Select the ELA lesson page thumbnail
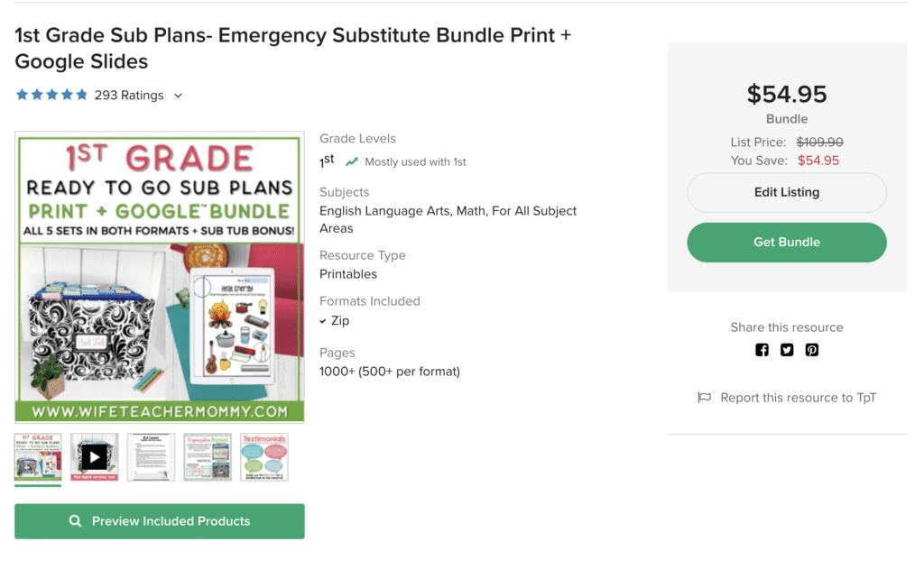The height and width of the screenshot is (579, 924). click(x=151, y=457)
